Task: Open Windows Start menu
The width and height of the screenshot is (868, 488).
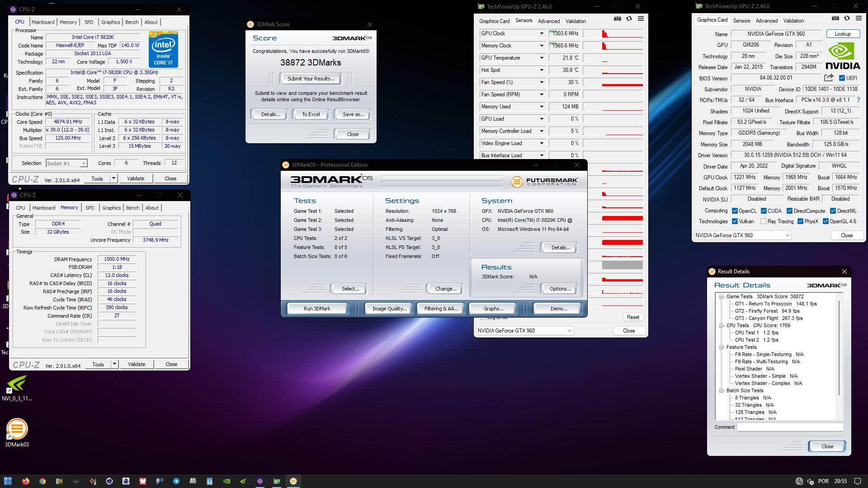Action: point(8,481)
